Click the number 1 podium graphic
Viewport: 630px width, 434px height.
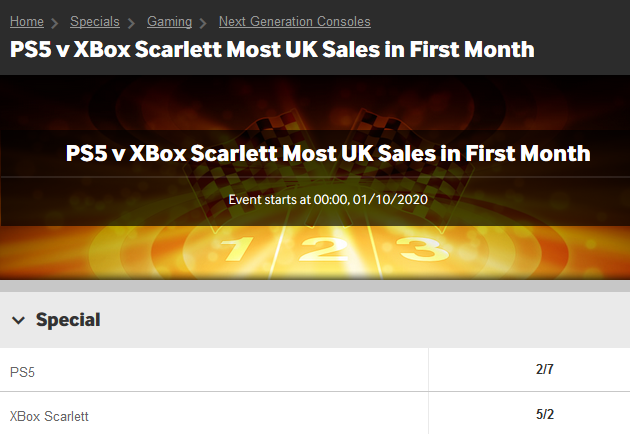click(x=237, y=248)
